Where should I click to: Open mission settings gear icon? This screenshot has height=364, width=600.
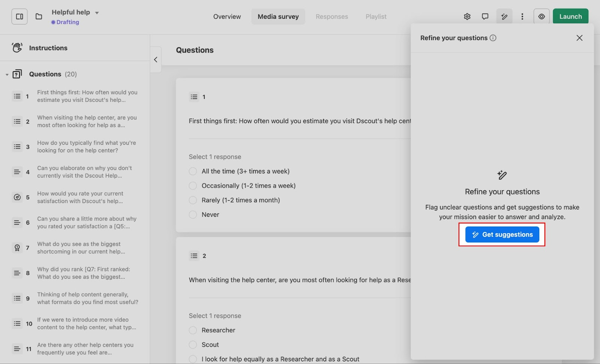click(467, 16)
